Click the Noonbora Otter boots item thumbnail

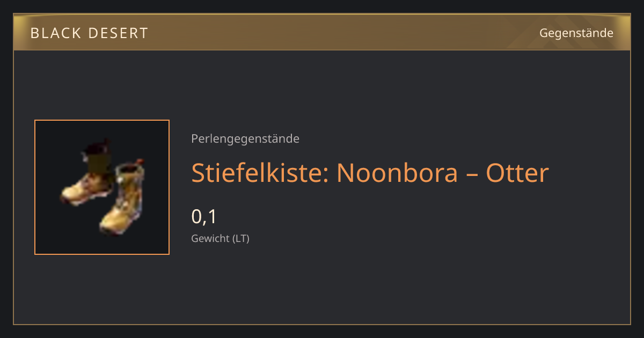point(102,187)
